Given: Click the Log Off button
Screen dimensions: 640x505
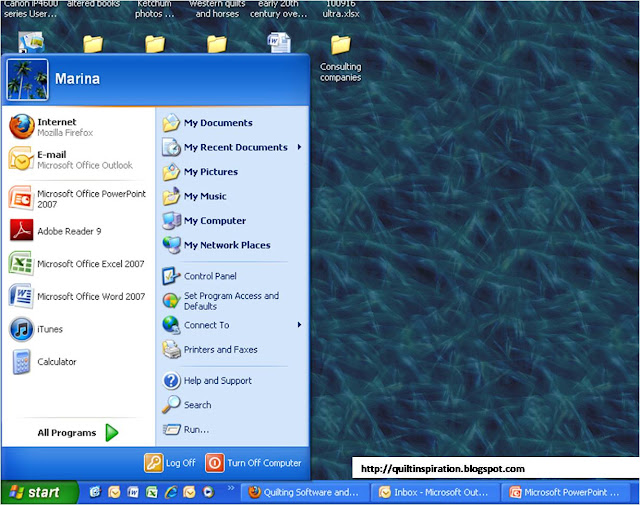Looking at the screenshot, I should point(170,463).
